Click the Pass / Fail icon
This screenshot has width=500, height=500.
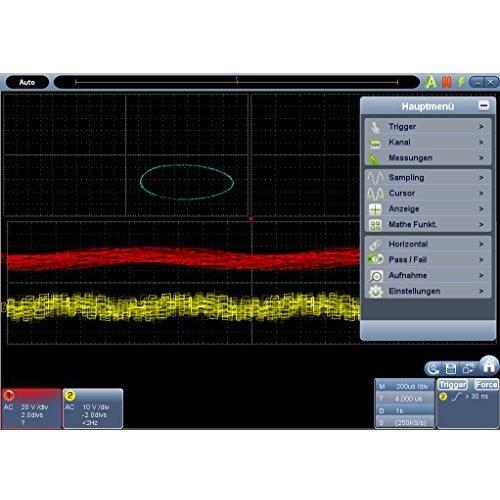(375, 259)
